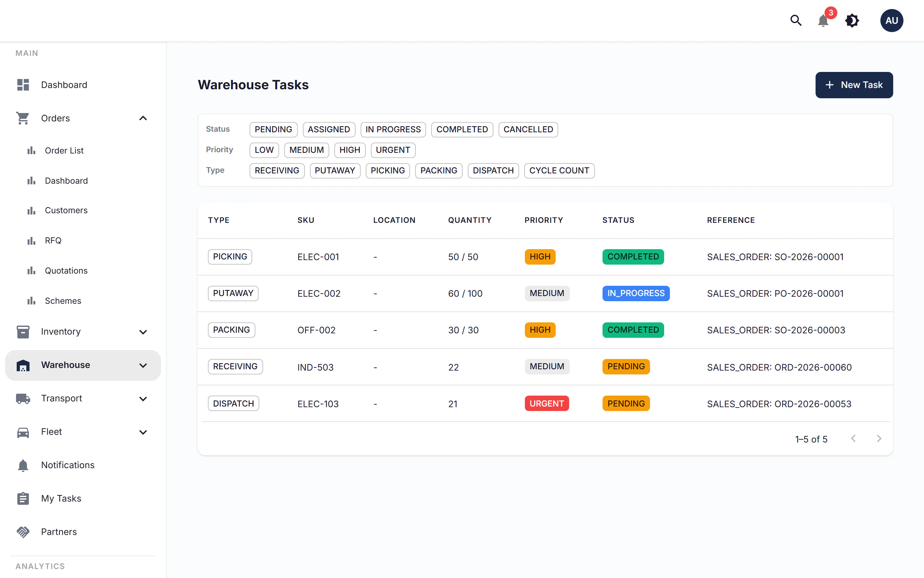Image resolution: width=924 pixels, height=578 pixels.
Task: Toggle the COMPLETED status filter chip
Action: 462,130
